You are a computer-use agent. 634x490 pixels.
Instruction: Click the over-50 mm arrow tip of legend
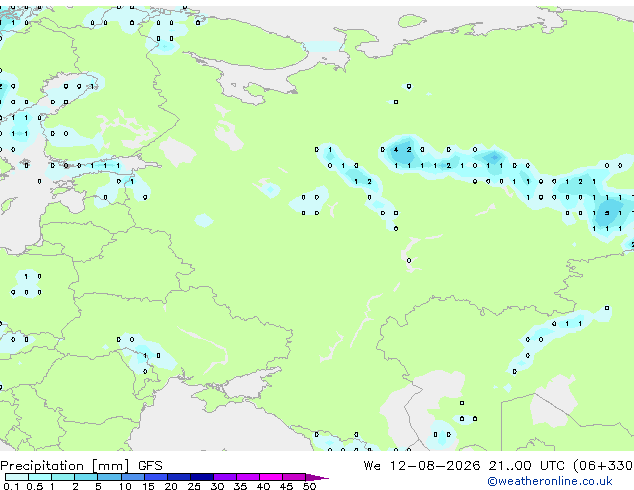point(317,478)
